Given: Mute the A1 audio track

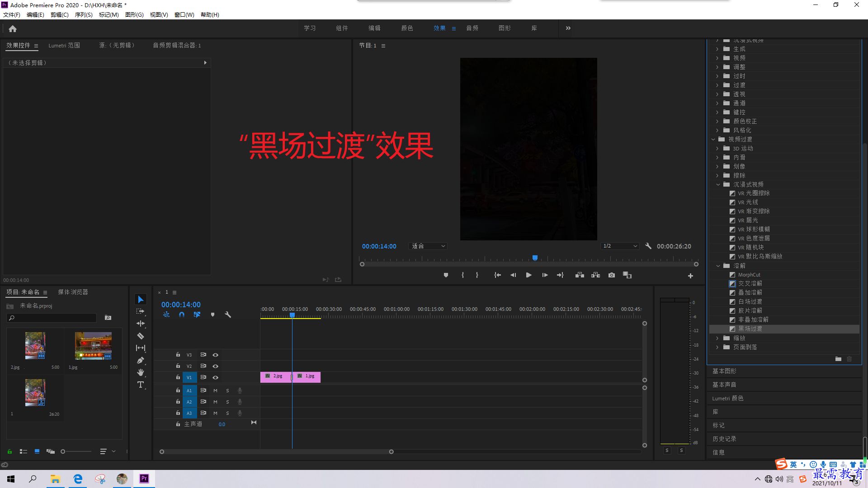Looking at the screenshot, I should 215,390.
